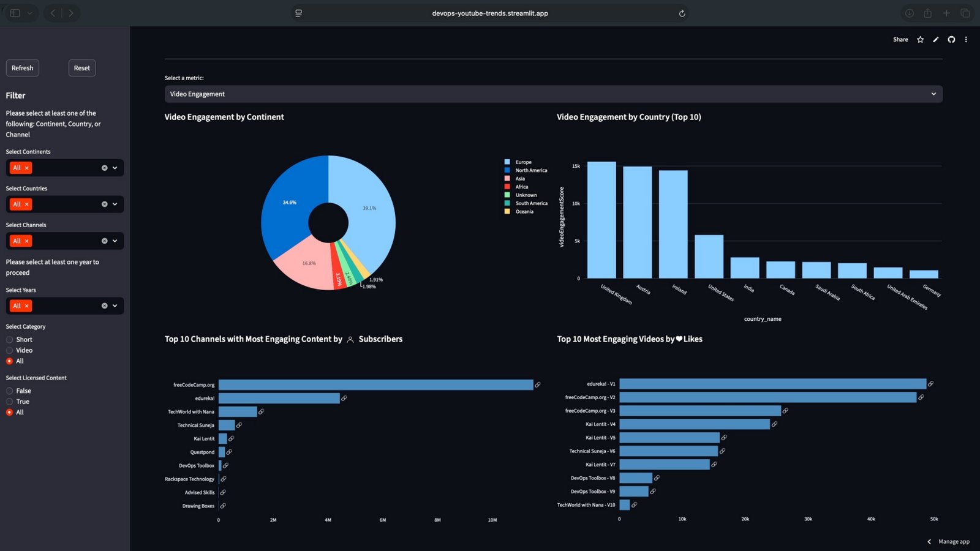Toggle the Safari sidebar icon

point(15,13)
